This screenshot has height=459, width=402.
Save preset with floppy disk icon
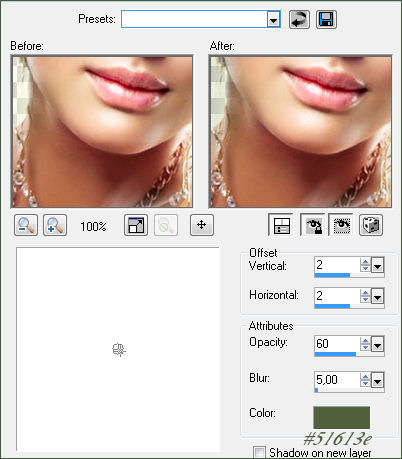pyautogui.click(x=326, y=19)
